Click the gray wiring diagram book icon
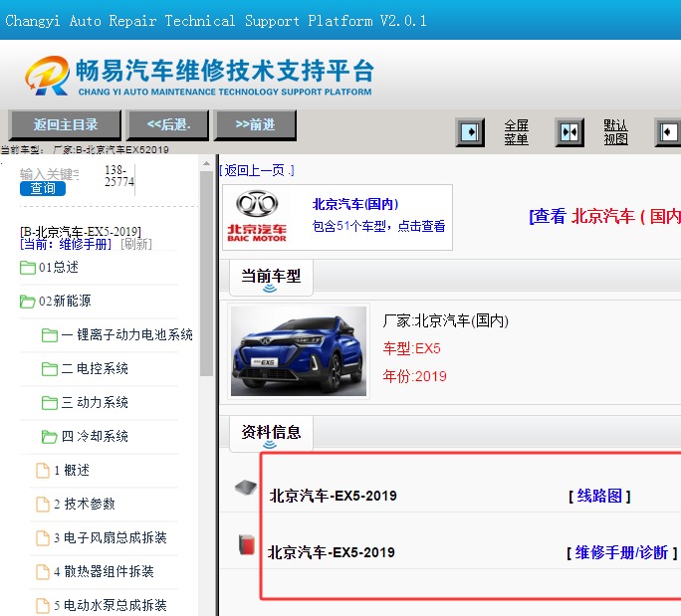The width and height of the screenshot is (681, 616). coord(246,488)
